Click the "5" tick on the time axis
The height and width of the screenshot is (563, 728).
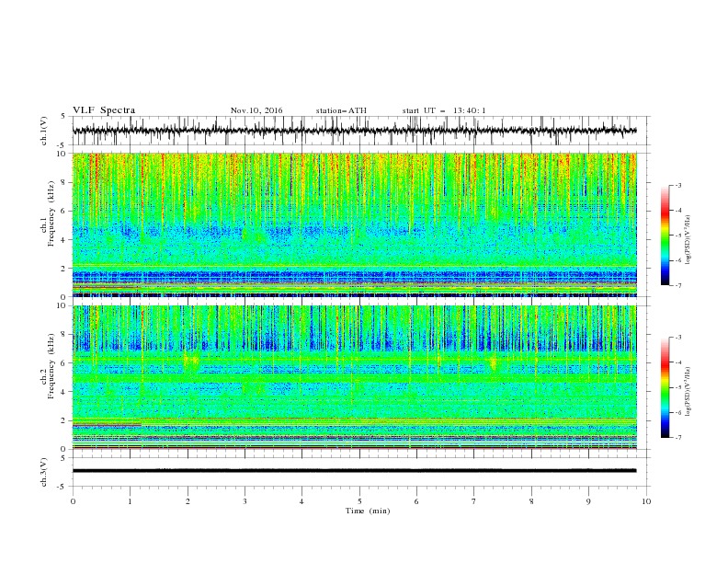click(x=359, y=501)
